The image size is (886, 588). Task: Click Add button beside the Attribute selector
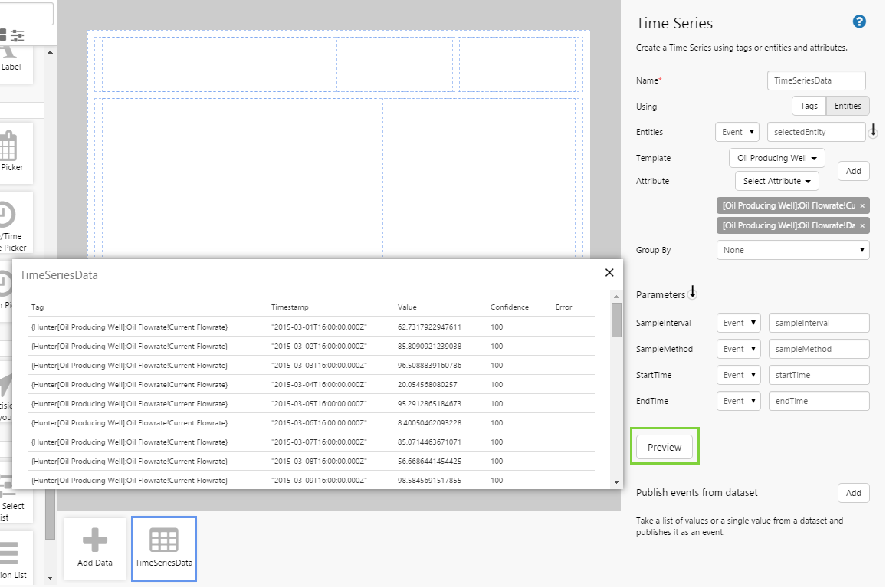(853, 172)
